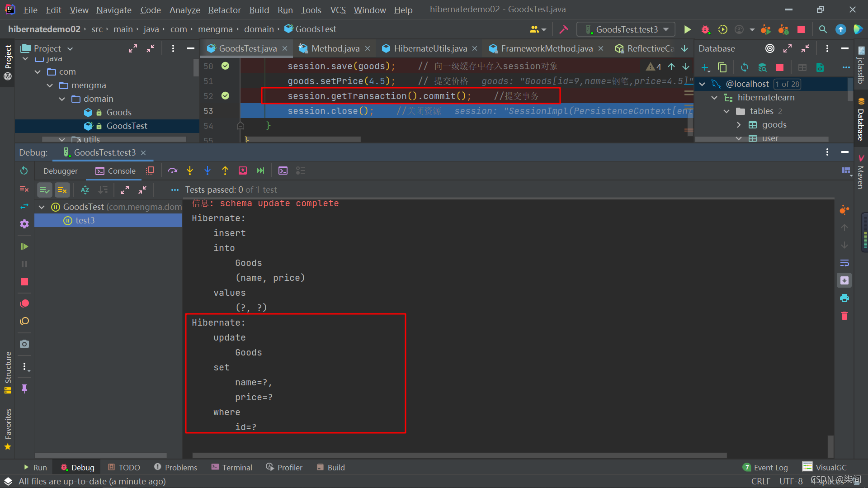Open Search Everywhere magnifier icon

(x=823, y=29)
